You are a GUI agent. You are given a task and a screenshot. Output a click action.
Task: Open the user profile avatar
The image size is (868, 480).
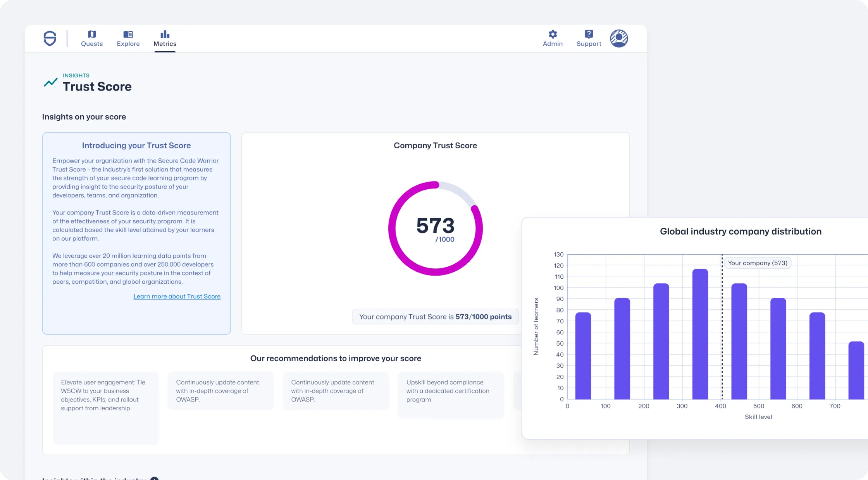[619, 38]
